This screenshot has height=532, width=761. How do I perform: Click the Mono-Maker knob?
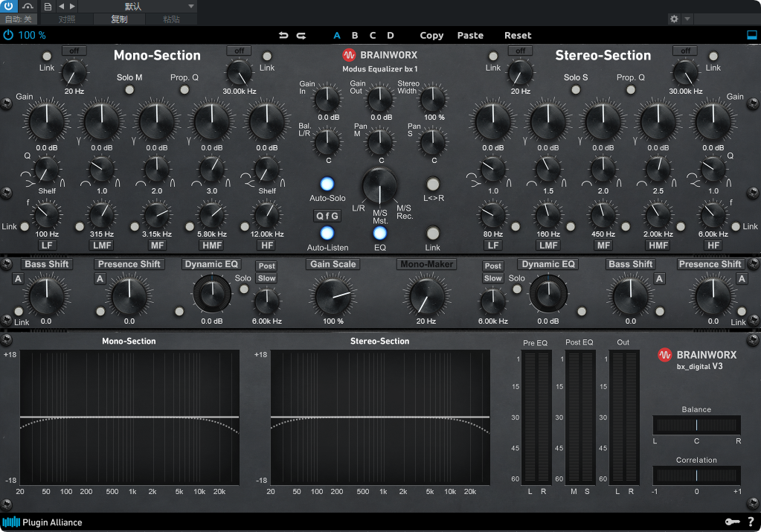[426, 295]
